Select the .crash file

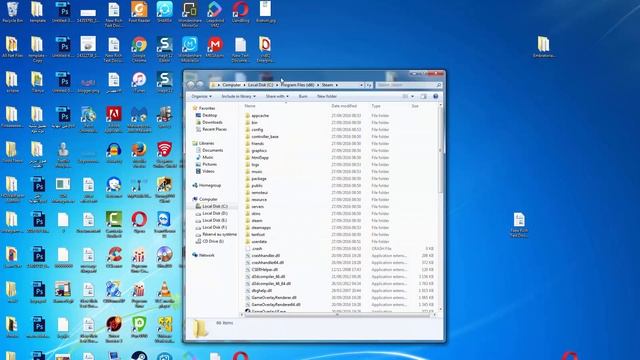[x=257, y=249]
